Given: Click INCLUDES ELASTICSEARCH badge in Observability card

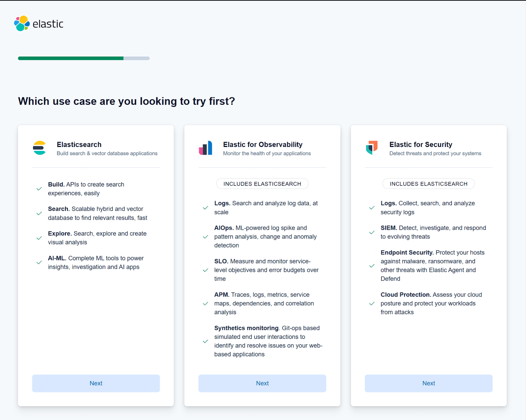Looking at the screenshot, I should click(x=262, y=184).
